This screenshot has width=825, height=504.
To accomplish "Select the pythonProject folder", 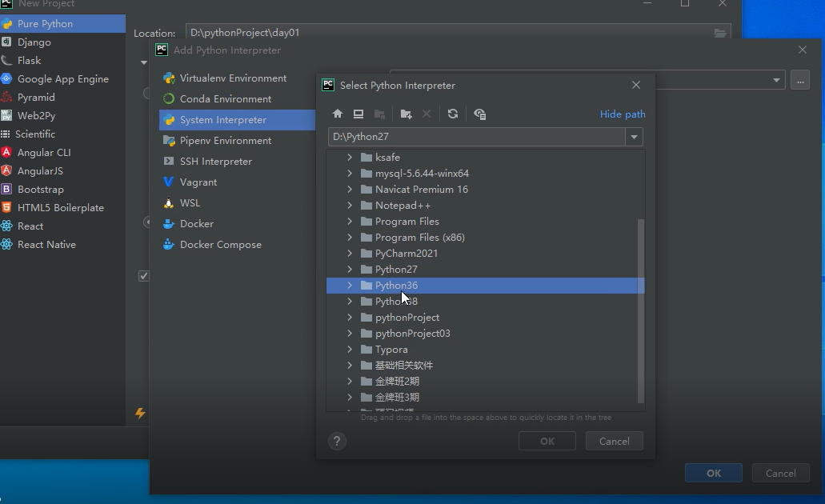I will pos(406,318).
